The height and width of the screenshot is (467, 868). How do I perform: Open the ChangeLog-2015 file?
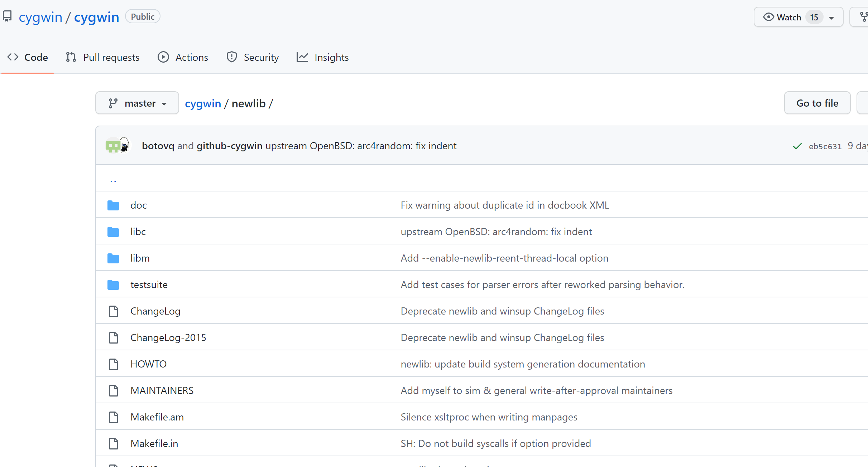click(168, 337)
